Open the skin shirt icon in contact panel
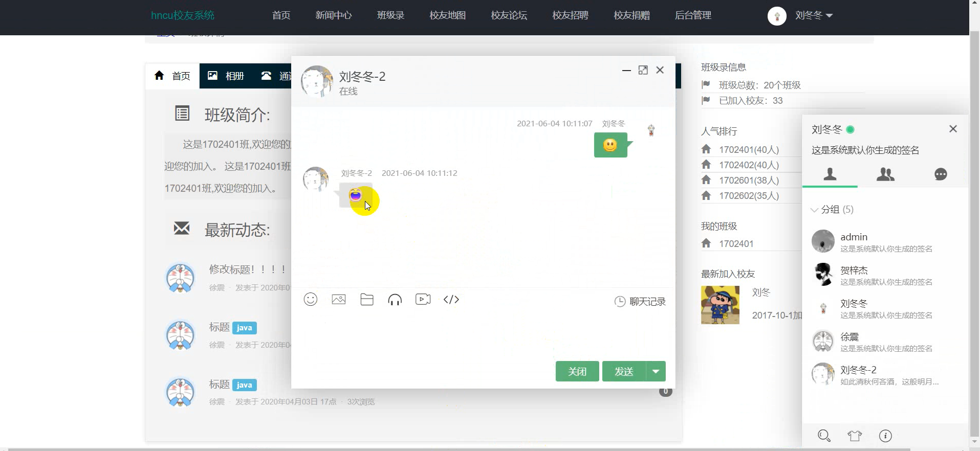The image size is (980, 451). 855,436
